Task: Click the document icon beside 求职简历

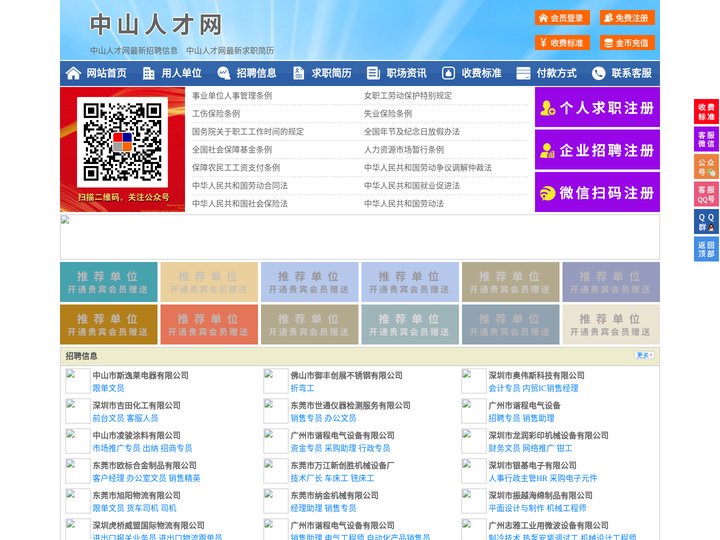Action: point(298,73)
